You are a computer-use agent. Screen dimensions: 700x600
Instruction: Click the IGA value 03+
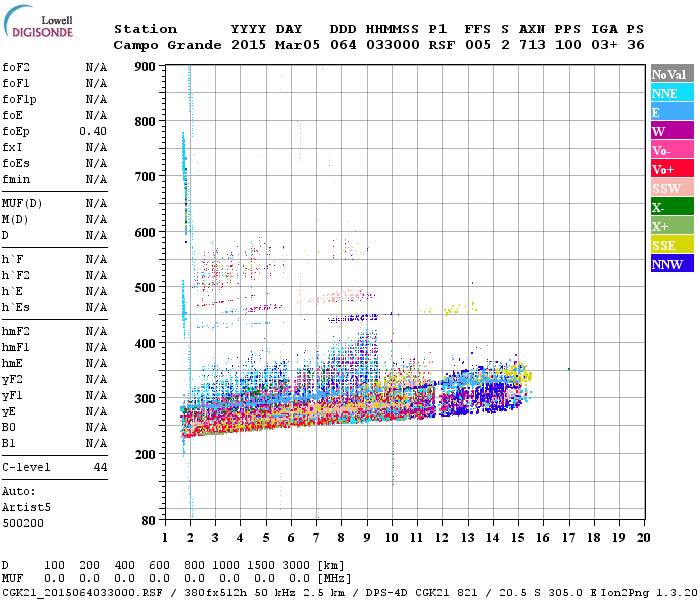point(604,45)
